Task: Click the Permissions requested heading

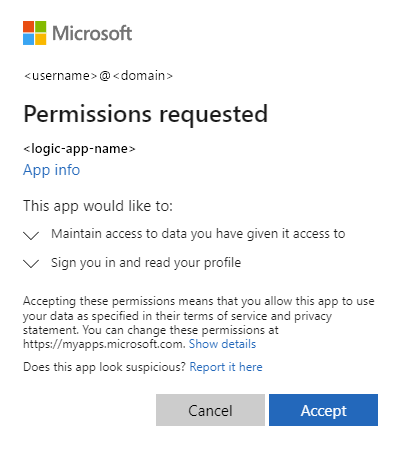Action: (146, 114)
